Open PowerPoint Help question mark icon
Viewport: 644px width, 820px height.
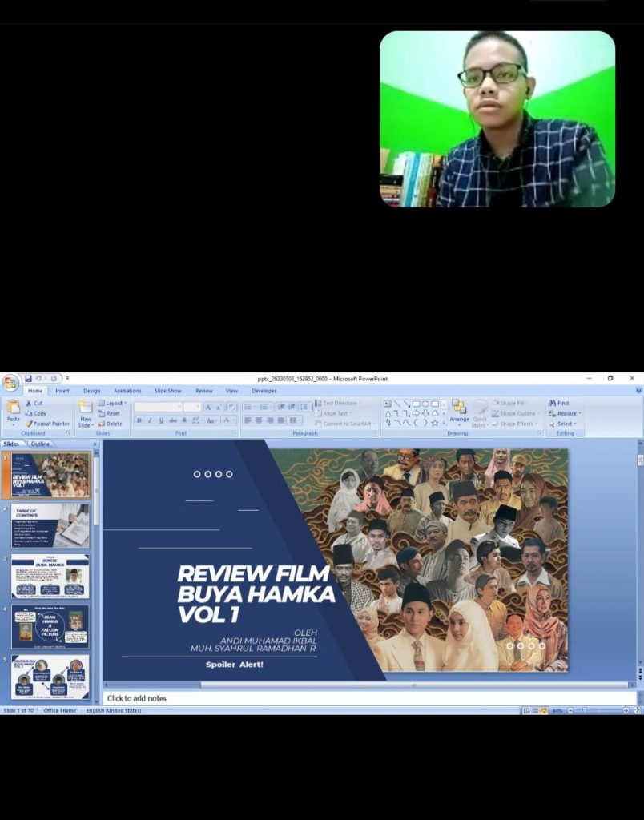pos(638,390)
